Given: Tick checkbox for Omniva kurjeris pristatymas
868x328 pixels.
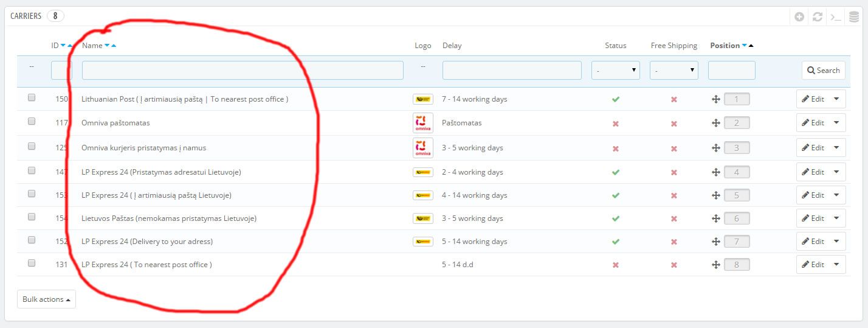Looking at the screenshot, I should tap(32, 146).
